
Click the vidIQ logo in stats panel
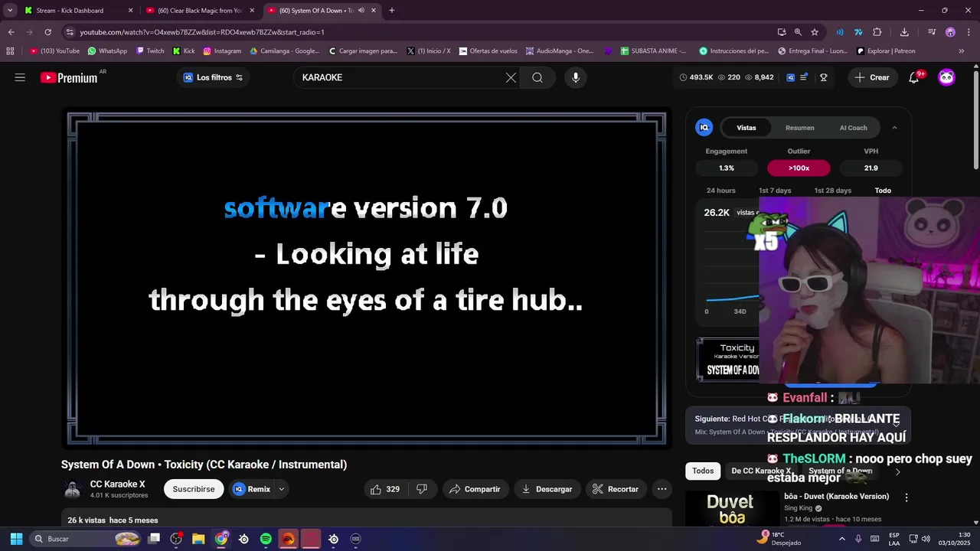coord(704,128)
